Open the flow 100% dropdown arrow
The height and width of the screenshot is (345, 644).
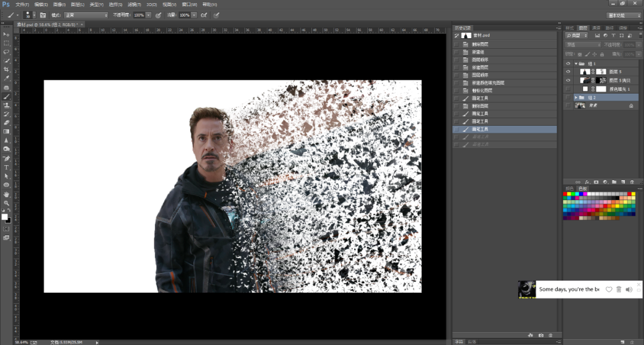(194, 15)
